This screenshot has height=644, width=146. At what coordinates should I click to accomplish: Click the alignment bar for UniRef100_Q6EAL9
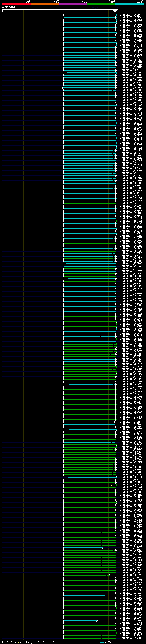pyautogui.click(x=90, y=88)
